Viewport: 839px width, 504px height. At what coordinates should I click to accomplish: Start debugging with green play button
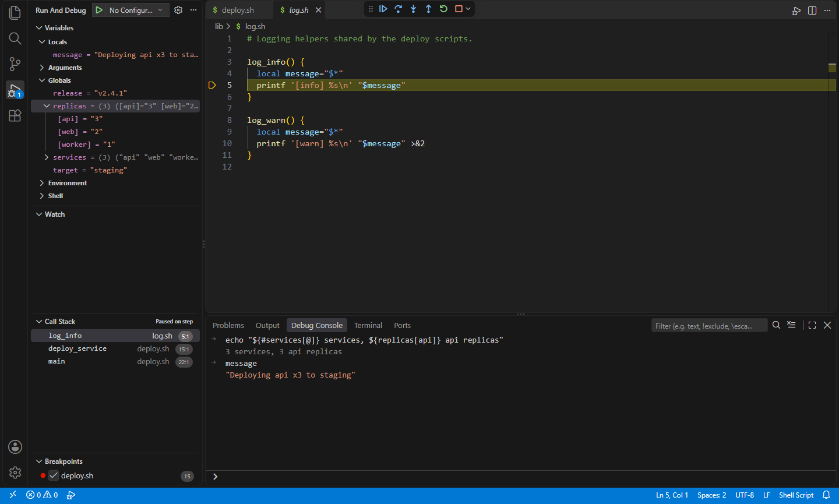99,10
